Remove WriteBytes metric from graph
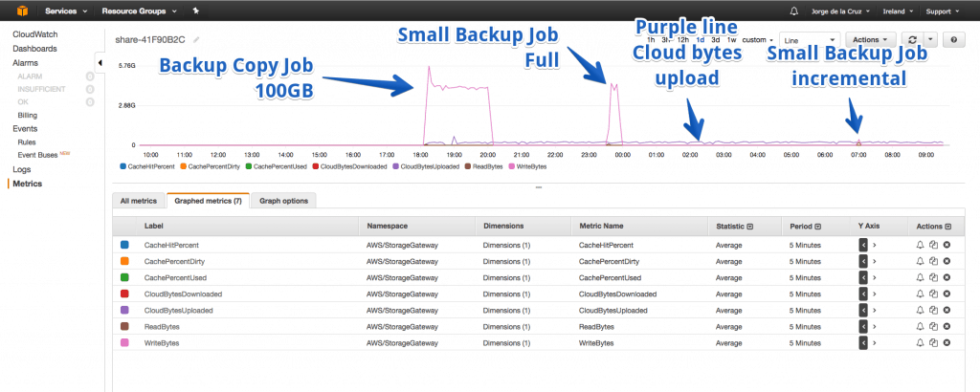980x392 pixels. pyautogui.click(x=947, y=342)
